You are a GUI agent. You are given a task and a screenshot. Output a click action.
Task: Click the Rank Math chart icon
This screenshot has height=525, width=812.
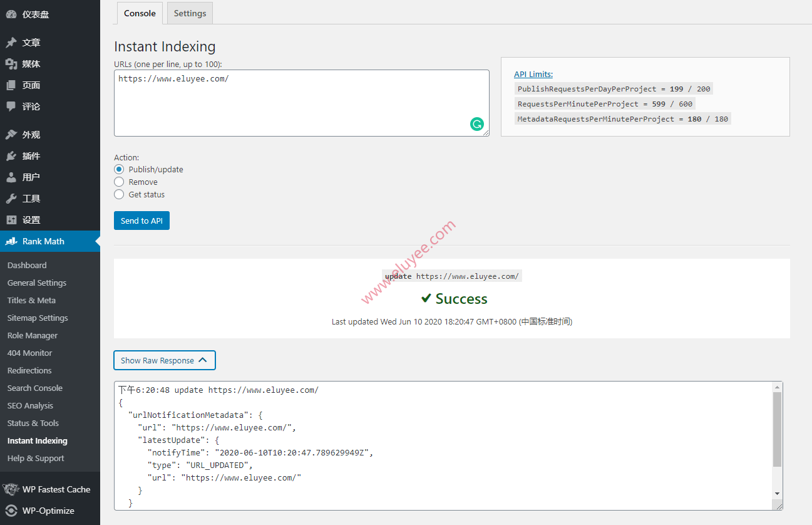[x=11, y=241]
